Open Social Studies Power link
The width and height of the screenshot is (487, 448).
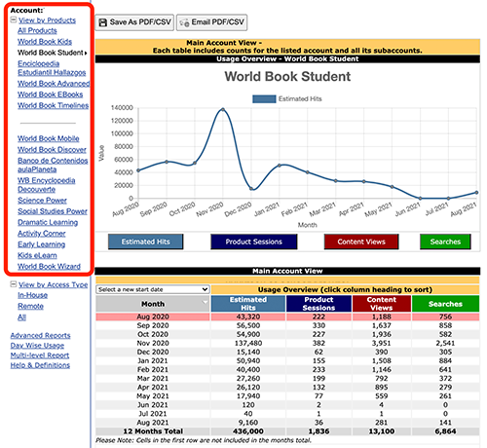coord(53,211)
